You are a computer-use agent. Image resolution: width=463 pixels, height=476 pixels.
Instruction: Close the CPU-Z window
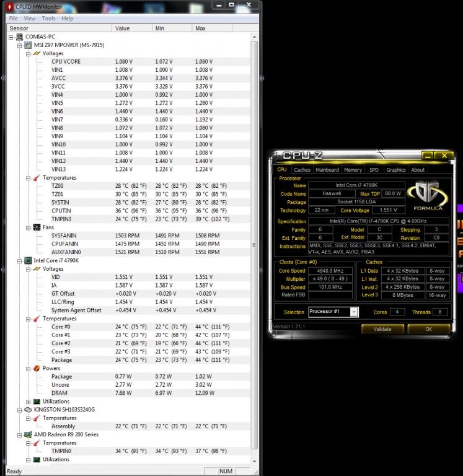(444, 156)
